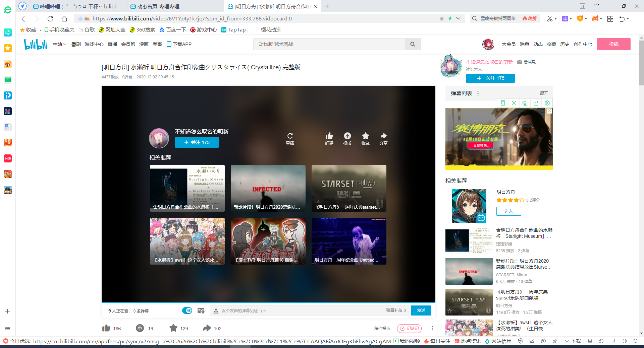644x348 pixels.
Task: Like the video with 186 thumbs-up icon
Action: (x=106, y=328)
